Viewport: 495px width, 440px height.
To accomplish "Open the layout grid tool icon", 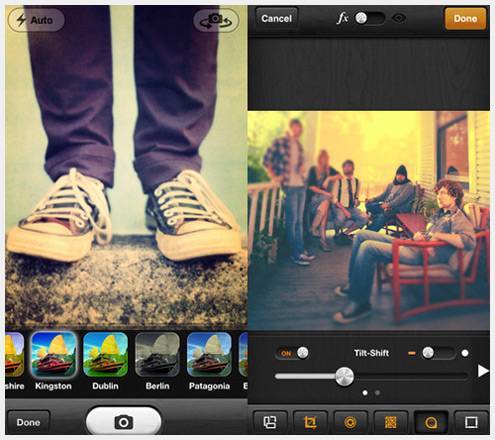I will pos(270,422).
